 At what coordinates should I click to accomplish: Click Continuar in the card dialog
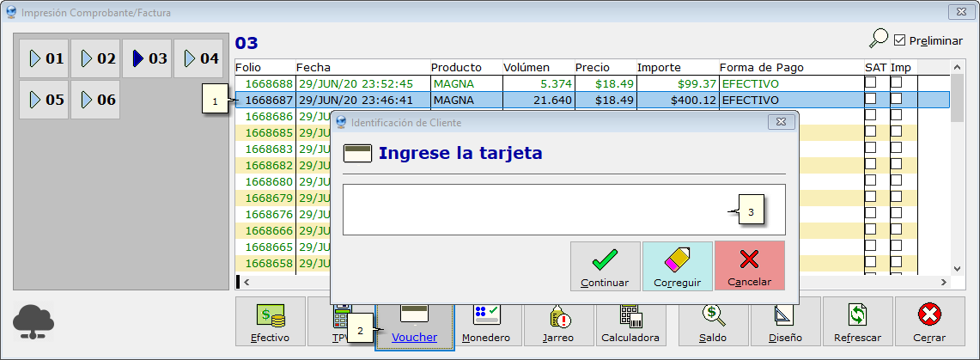(x=605, y=266)
